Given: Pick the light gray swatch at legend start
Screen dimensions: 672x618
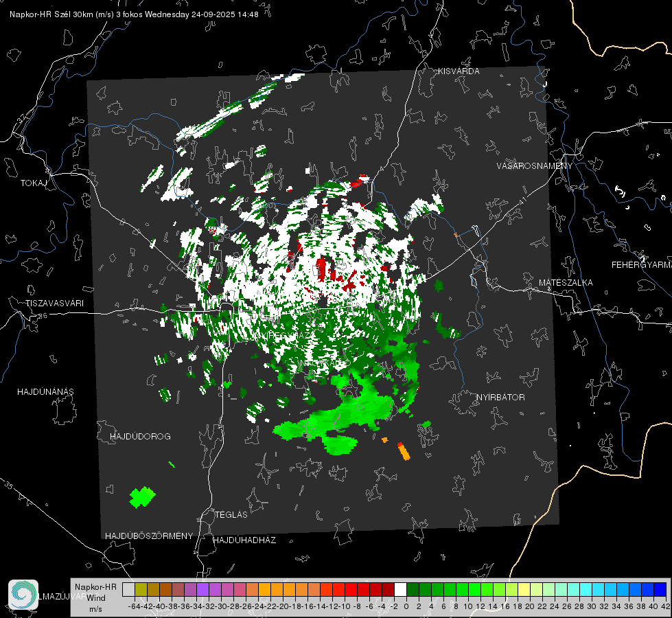Looking at the screenshot, I should click(128, 589).
